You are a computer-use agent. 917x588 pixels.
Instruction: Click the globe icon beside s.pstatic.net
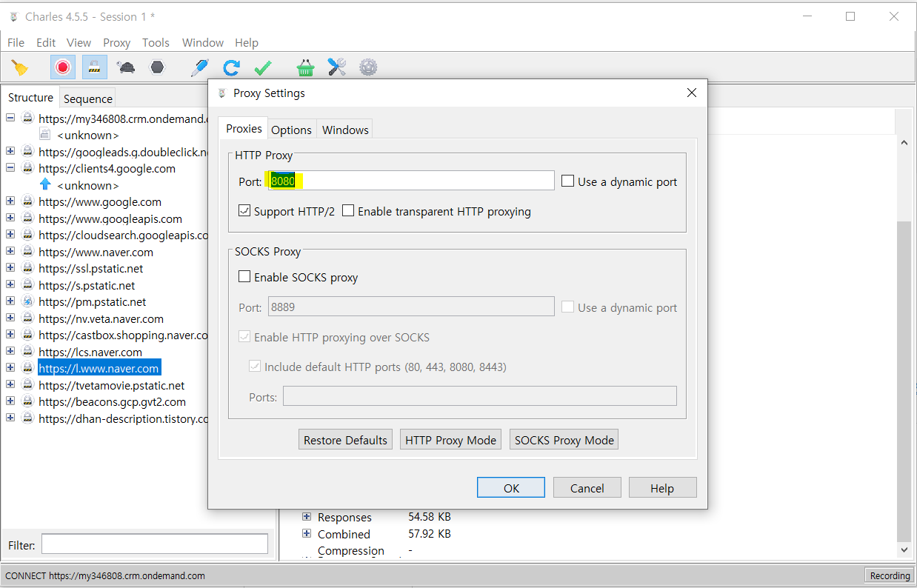coord(27,285)
